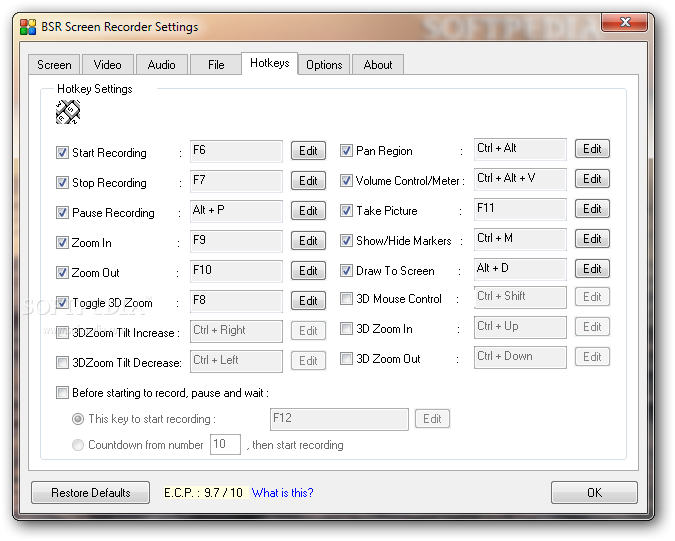Edit the Pause Recording Alt + P hotkey
Image resolution: width=675 pixels, height=541 pixels.
coord(308,210)
